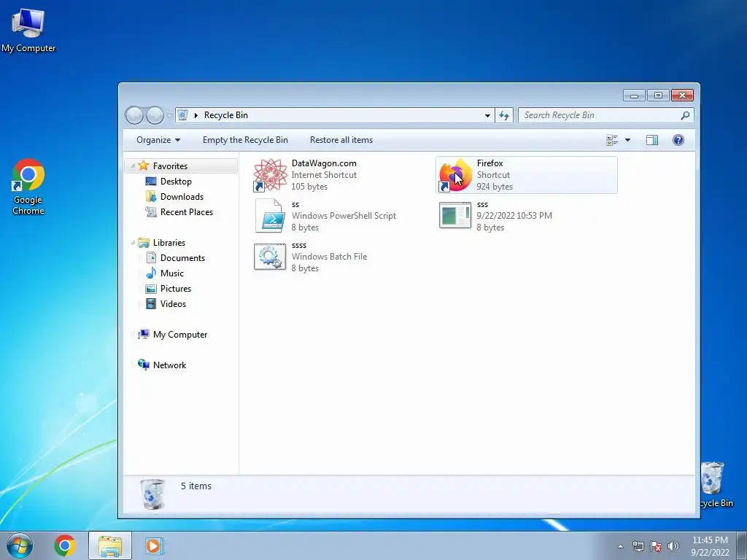Open the Videos library

(x=173, y=304)
